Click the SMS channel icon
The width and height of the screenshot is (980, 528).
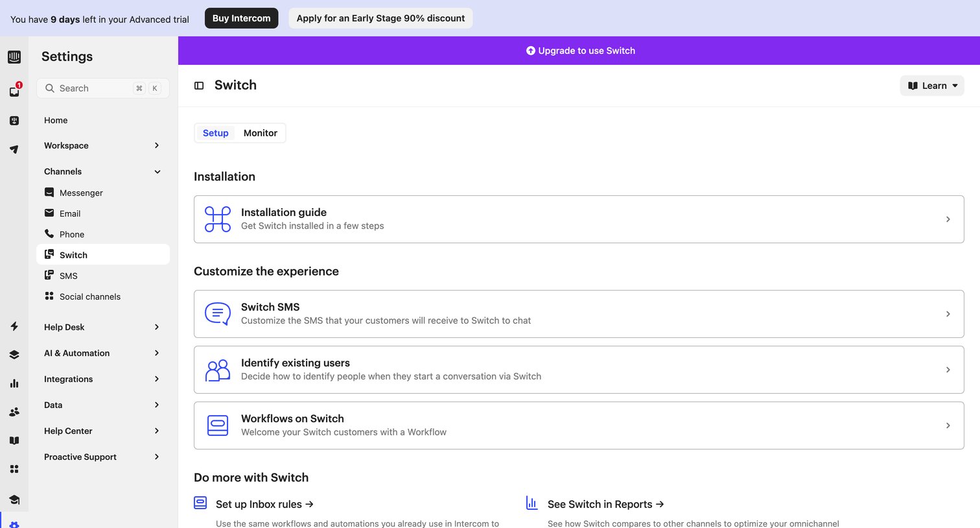click(x=49, y=275)
